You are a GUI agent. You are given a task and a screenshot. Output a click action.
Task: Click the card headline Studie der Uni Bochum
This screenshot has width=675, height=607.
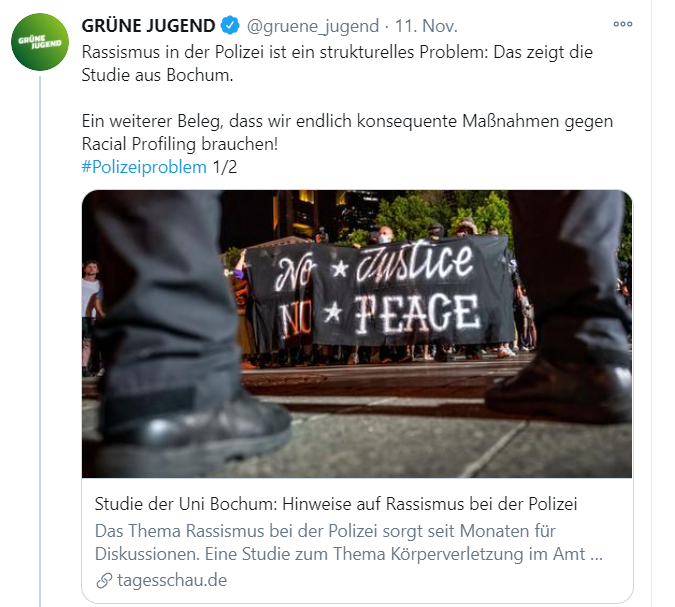(336, 504)
